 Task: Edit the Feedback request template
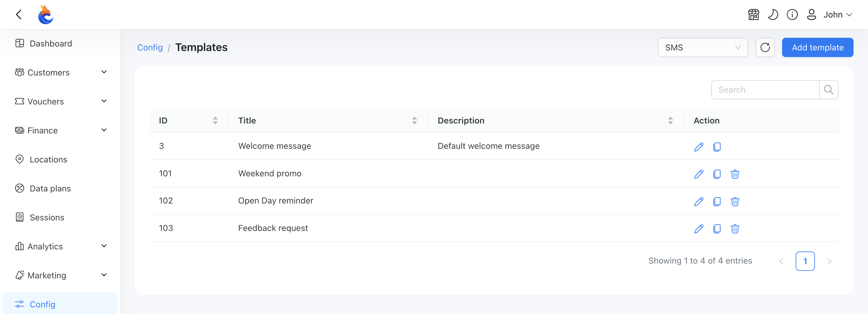(x=699, y=229)
